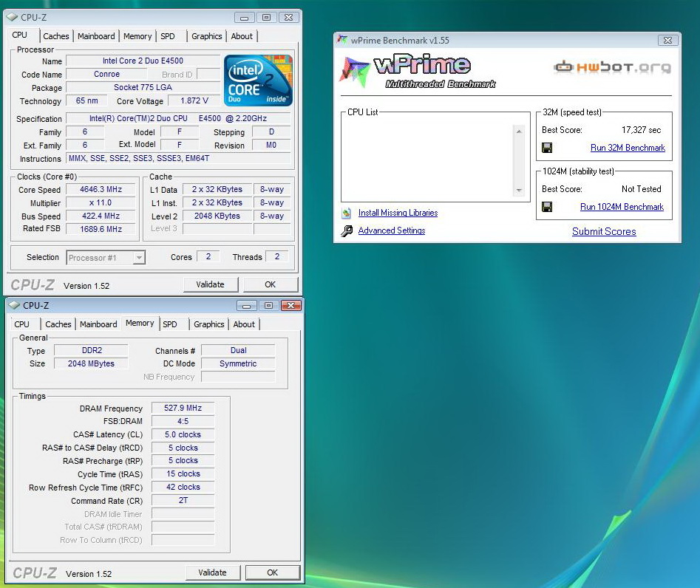Click the top CPU-Z window title icon
This screenshot has height=588, width=700.
(x=12, y=18)
